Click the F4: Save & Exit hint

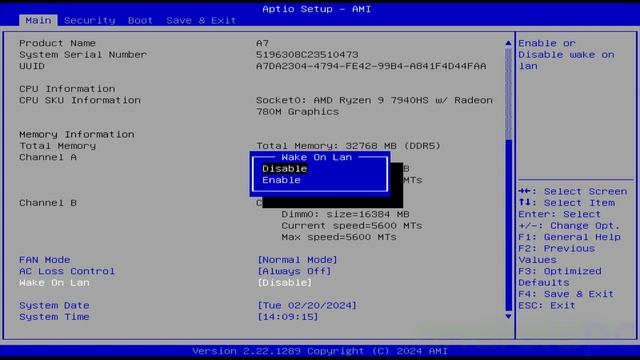tap(566, 294)
